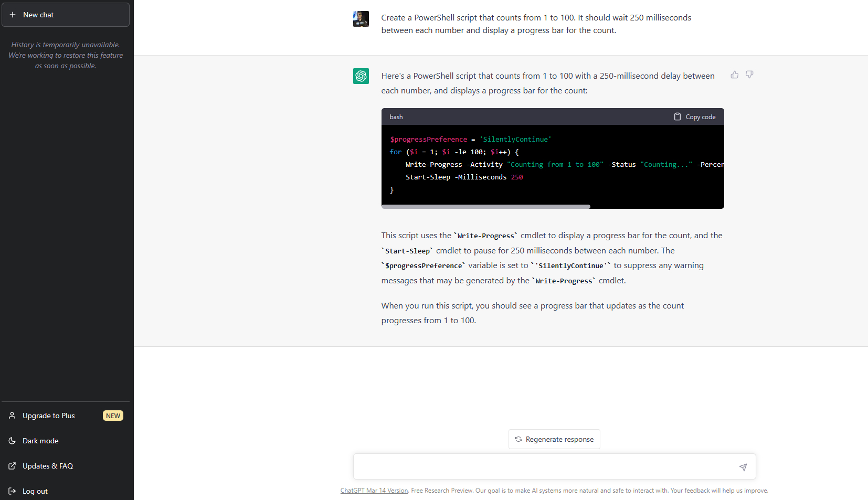Click the clipboard icon to copy the code

(x=678, y=116)
